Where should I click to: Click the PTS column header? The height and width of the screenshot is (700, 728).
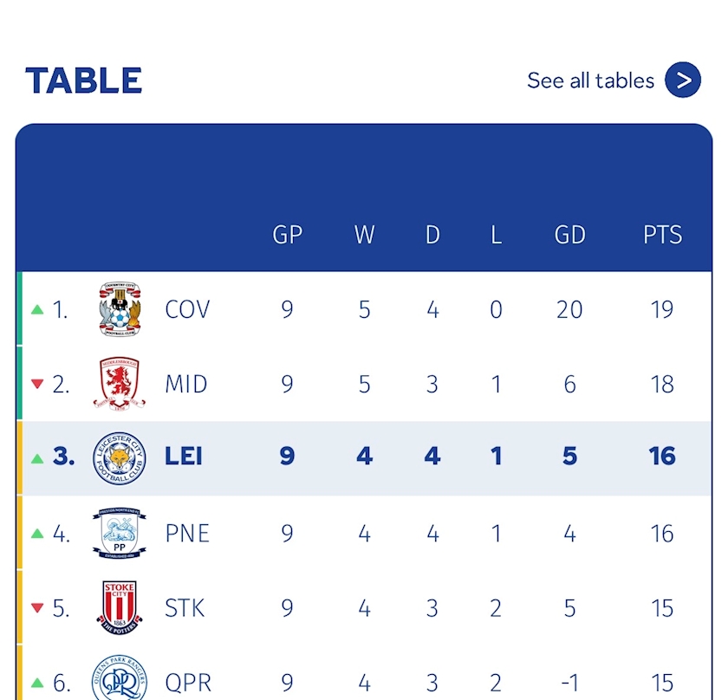(662, 235)
